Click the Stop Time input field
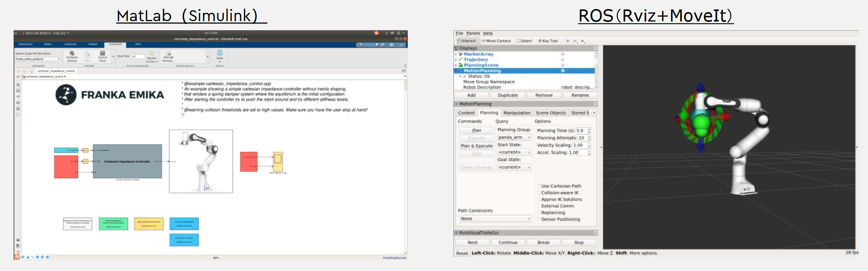This screenshot has width=868, height=271. 138,56
